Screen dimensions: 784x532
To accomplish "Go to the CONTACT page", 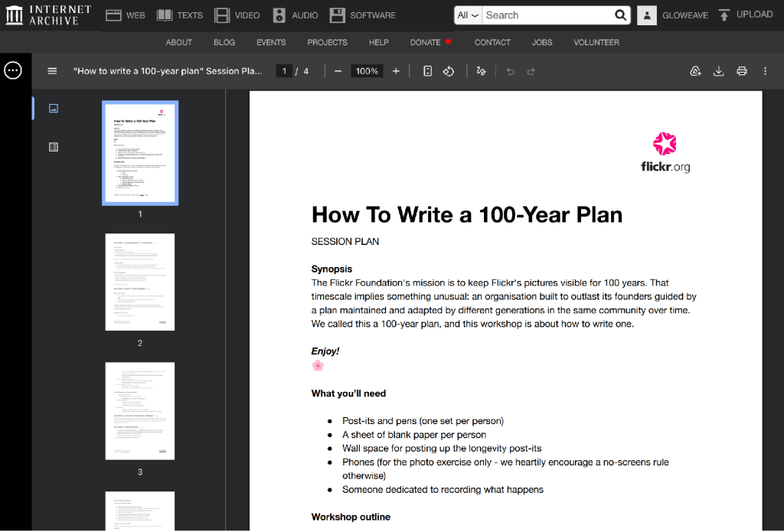I will [x=492, y=43].
